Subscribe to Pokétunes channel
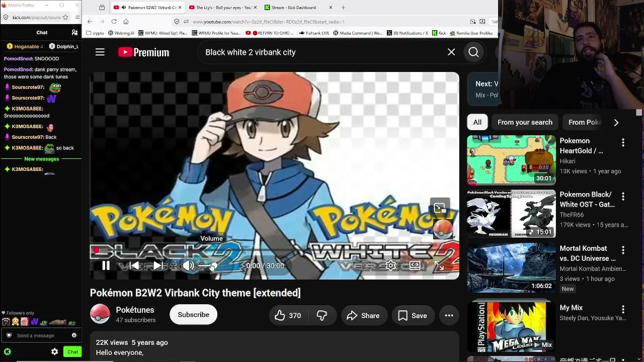This screenshot has height=362, width=644. (x=194, y=315)
